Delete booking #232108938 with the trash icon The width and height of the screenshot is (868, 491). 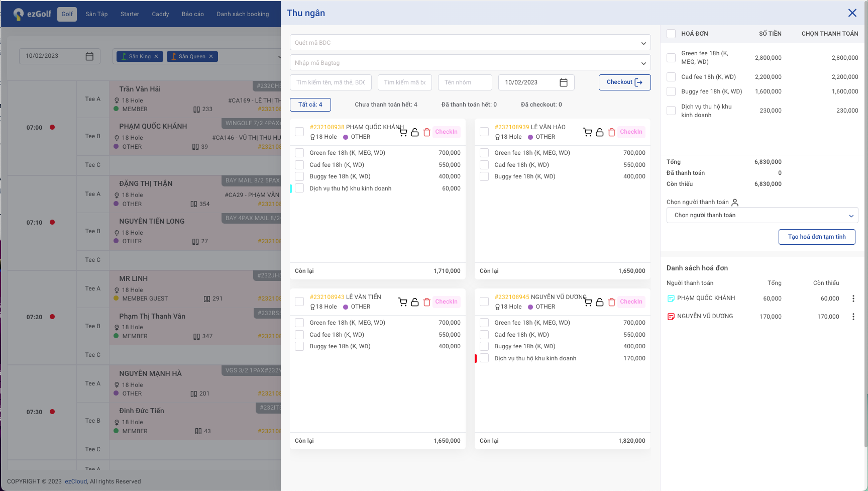[x=427, y=132]
